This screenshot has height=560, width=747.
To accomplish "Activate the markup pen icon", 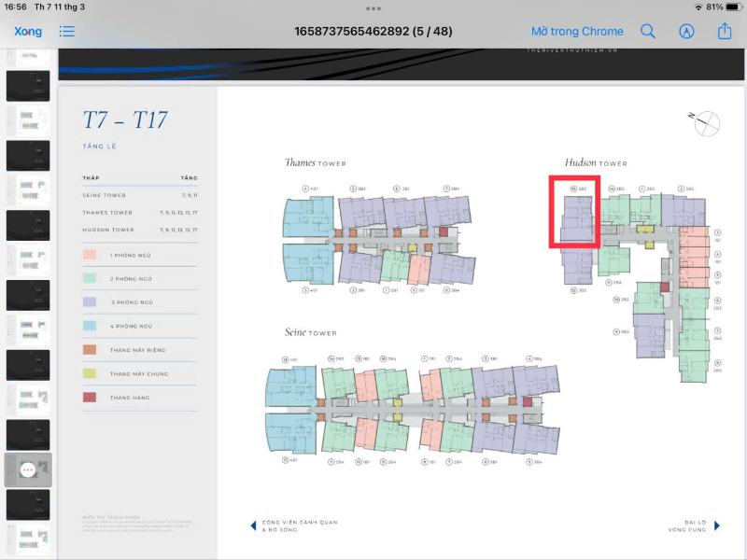I will coord(686,32).
